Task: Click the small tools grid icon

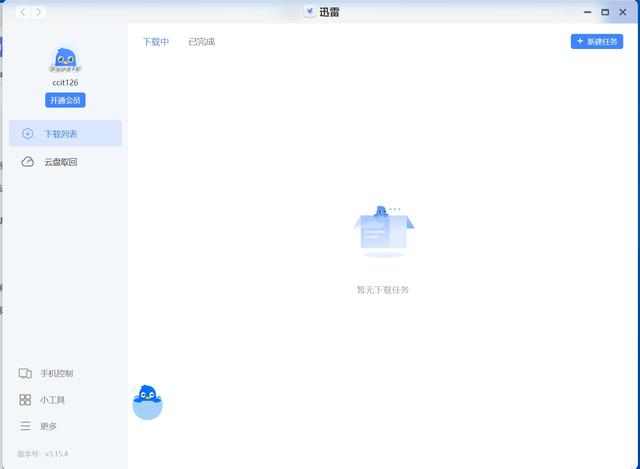Action: tap(25, 400)
